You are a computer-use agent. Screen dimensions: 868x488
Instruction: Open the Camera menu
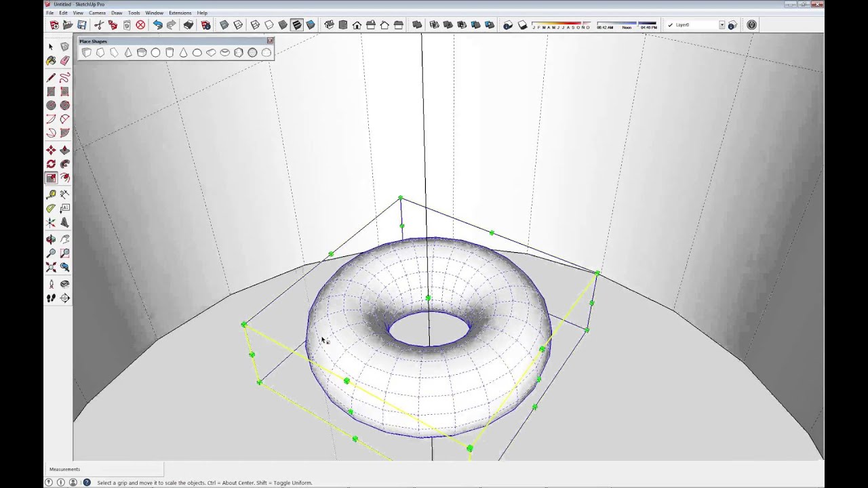(x=97, y=13)
